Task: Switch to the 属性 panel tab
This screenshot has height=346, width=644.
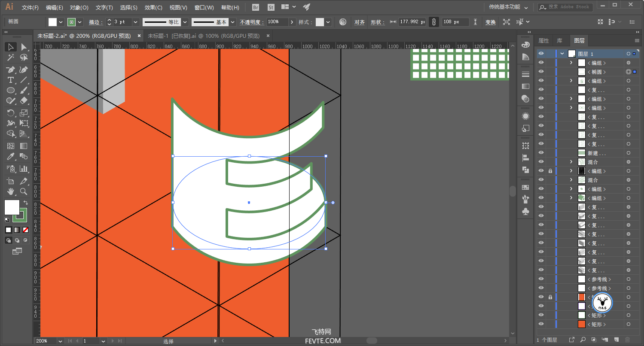Action: tap(544, 41)
